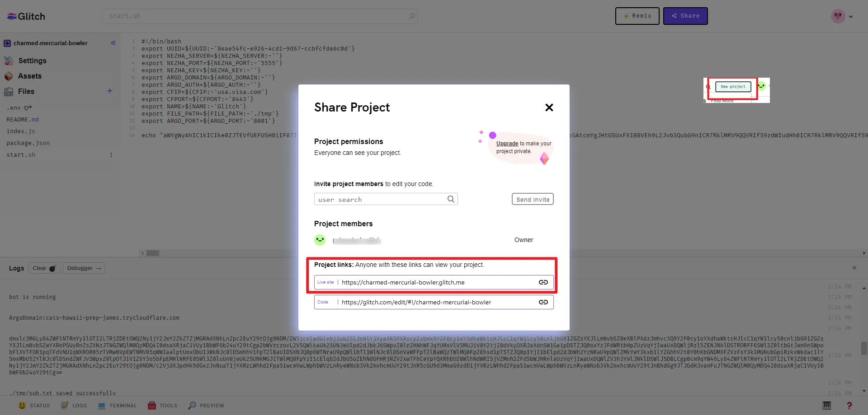Viewport: 868px width, 415px height.
Task: Click the piano keyboard icon
Action: click(827, 406)
